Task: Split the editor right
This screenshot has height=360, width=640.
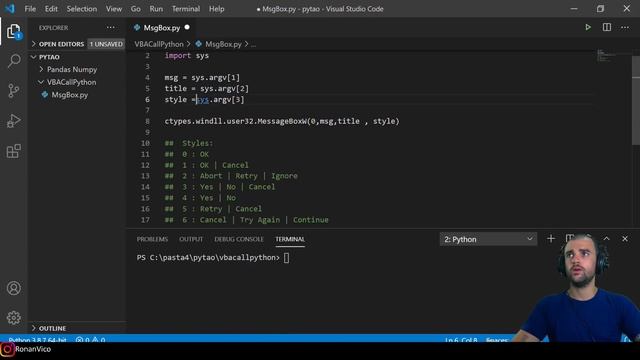Action: [607, 27]
